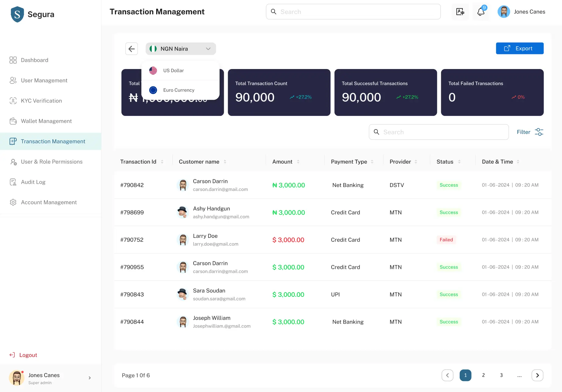The height and width of the screenshot is (392, 562).
Task: Open the notifications bell
Action: click(x=481, y=12)
